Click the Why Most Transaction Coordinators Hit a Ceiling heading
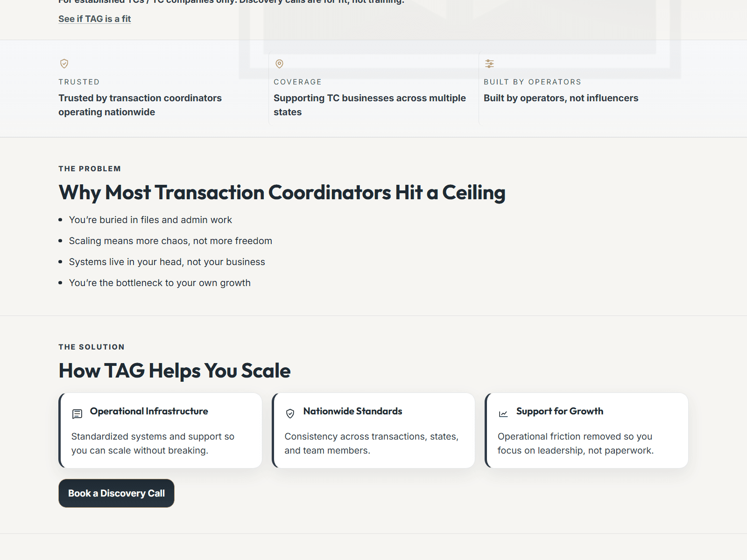The width and height of the screenshot is (747, 560). pyautogui.click(x=282, y=192)
